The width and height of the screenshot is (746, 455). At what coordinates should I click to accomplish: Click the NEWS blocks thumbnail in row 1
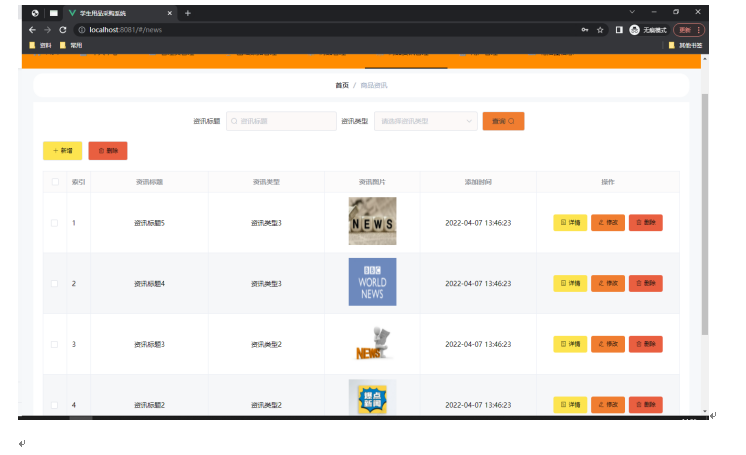pos(373,221)
